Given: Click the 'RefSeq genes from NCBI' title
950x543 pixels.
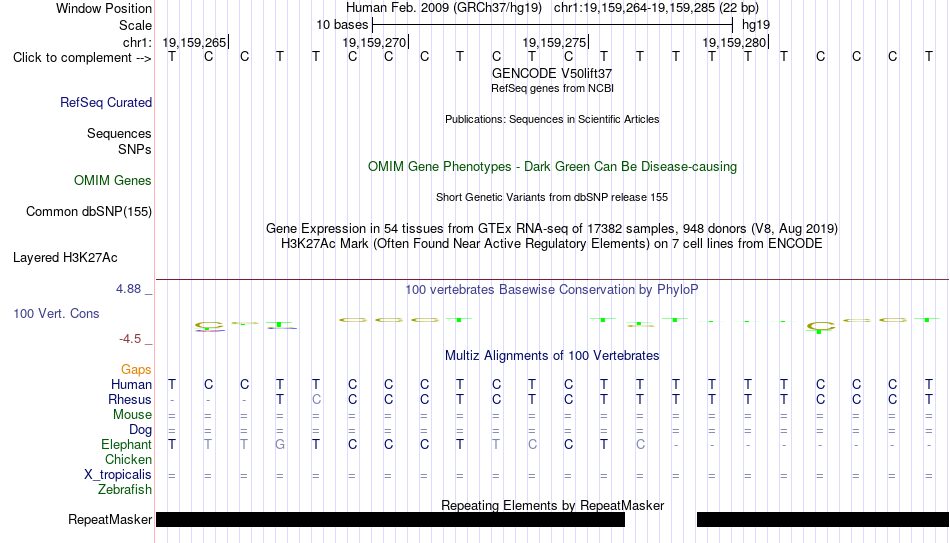Looking at the screenshot, I should point(552,88).
